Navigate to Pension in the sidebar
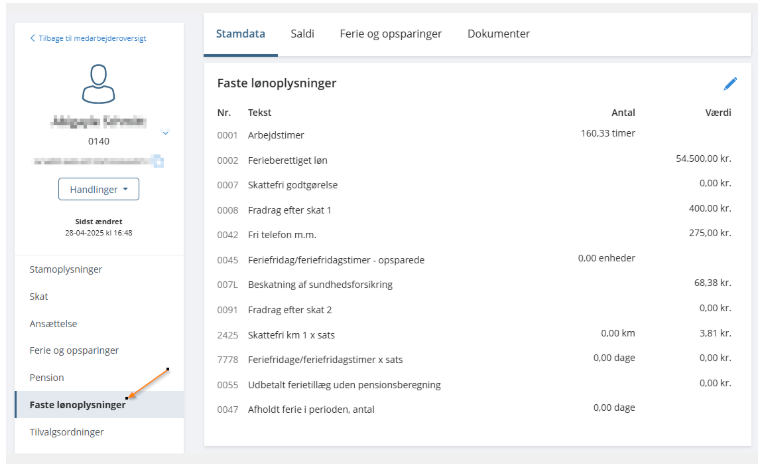Screen dimensions: 760x471 pyautogui.click(x=47, y=377)
